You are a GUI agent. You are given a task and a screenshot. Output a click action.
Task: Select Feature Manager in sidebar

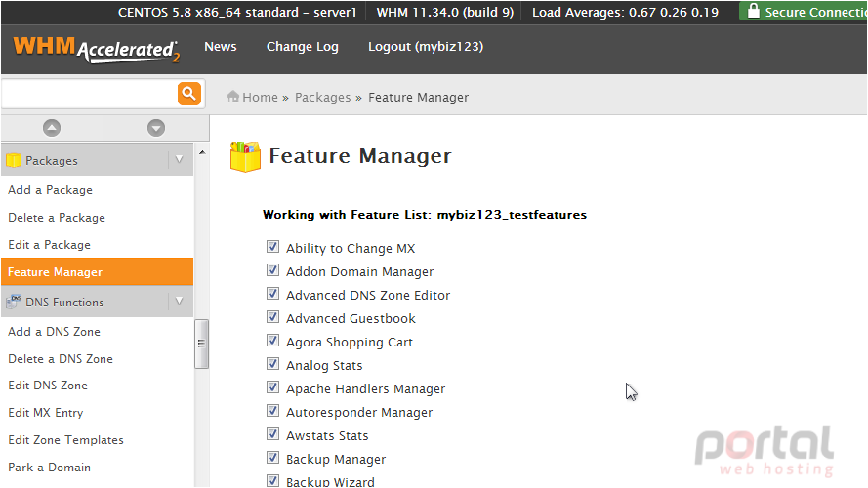pos(97,271)
